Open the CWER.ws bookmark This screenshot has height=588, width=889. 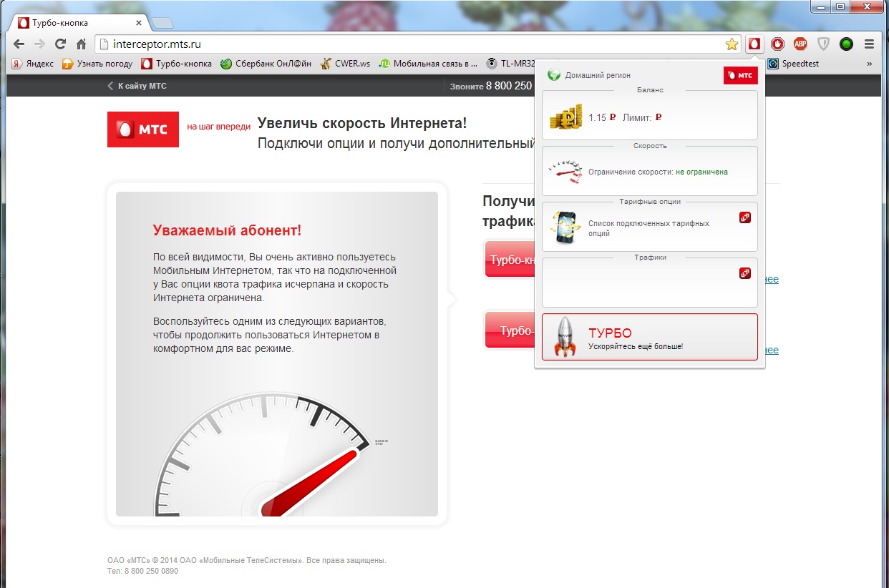pos(345,64)
